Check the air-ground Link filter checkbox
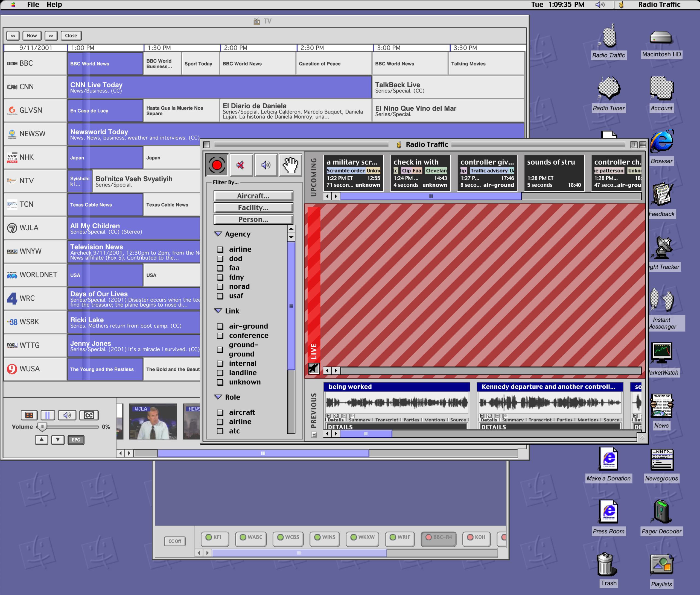 [220, 326]
